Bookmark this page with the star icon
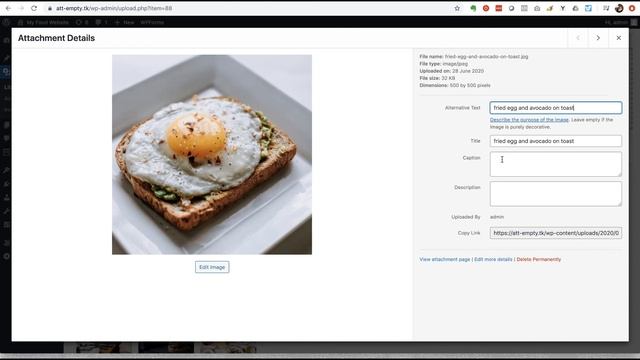The height and width of the screenshot is (360, 640). coord(457,8)
